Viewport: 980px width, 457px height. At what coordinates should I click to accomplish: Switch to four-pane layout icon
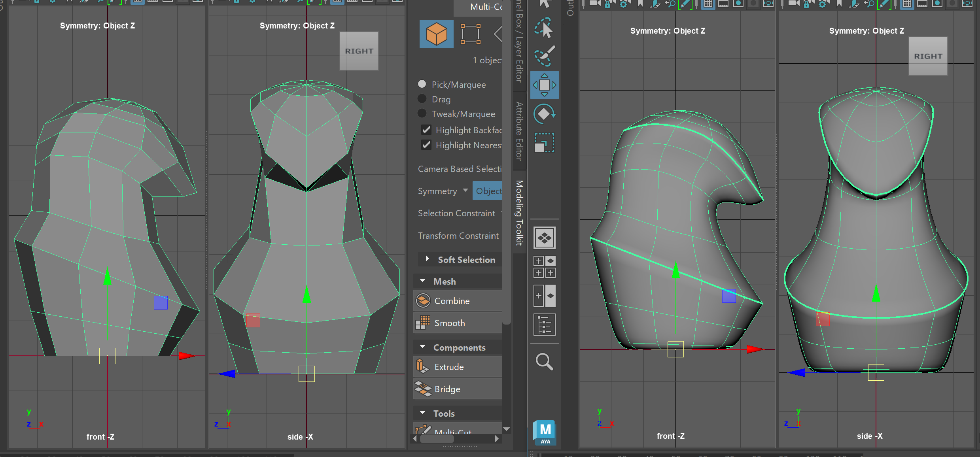pyautogui.click(x=544, y=267)
